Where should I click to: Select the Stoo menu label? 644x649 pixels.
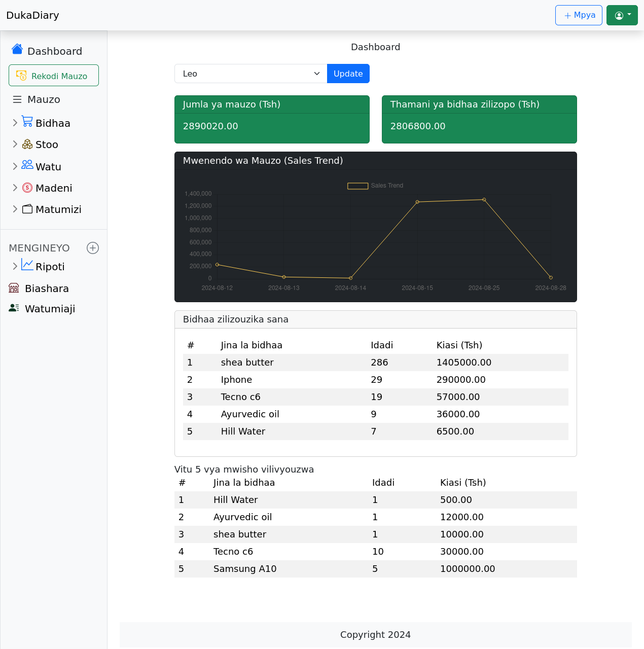47,145
